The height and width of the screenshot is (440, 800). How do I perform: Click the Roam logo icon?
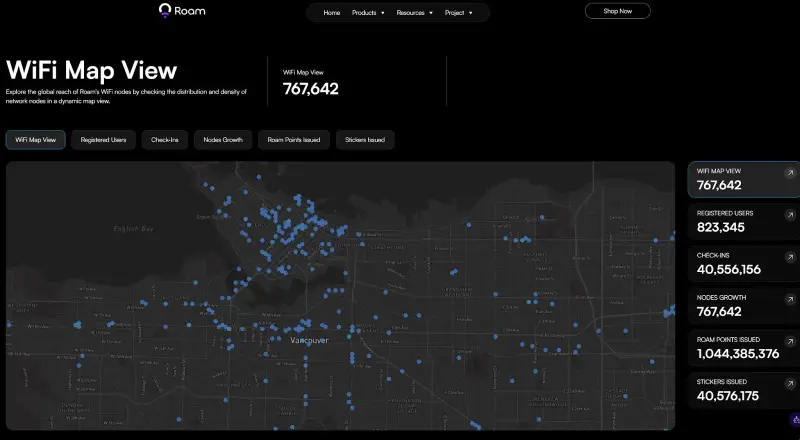pyautogui.click(x=166, y=11)
